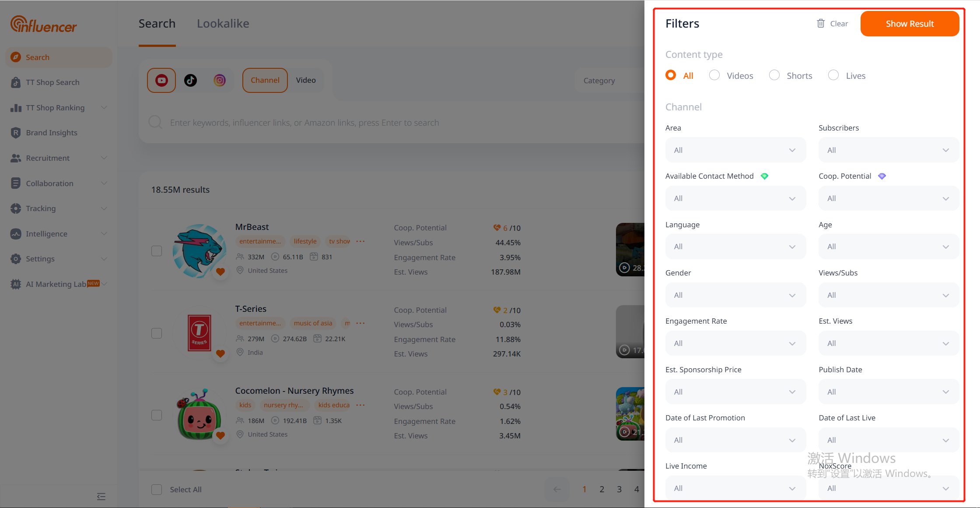
Task: Open the Subscribers filter dropdown
Action: [x=888, y=150]
